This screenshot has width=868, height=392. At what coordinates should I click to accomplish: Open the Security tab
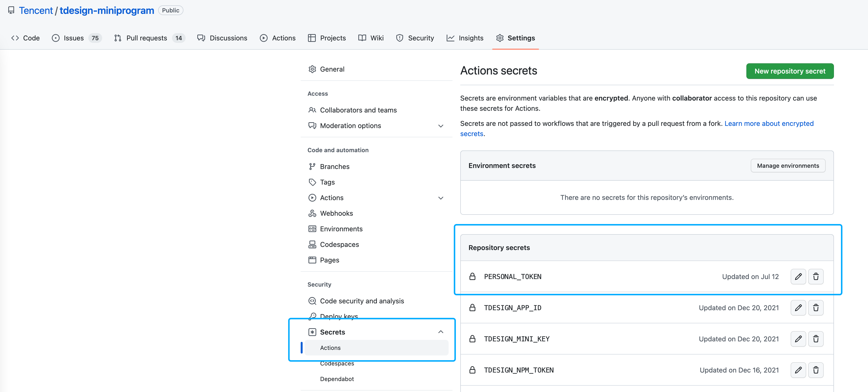(415, 38)
